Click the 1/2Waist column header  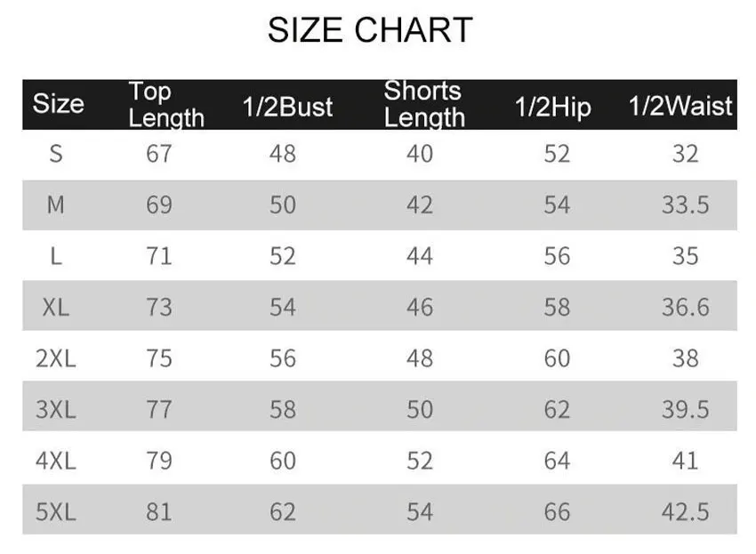point(680,107)
